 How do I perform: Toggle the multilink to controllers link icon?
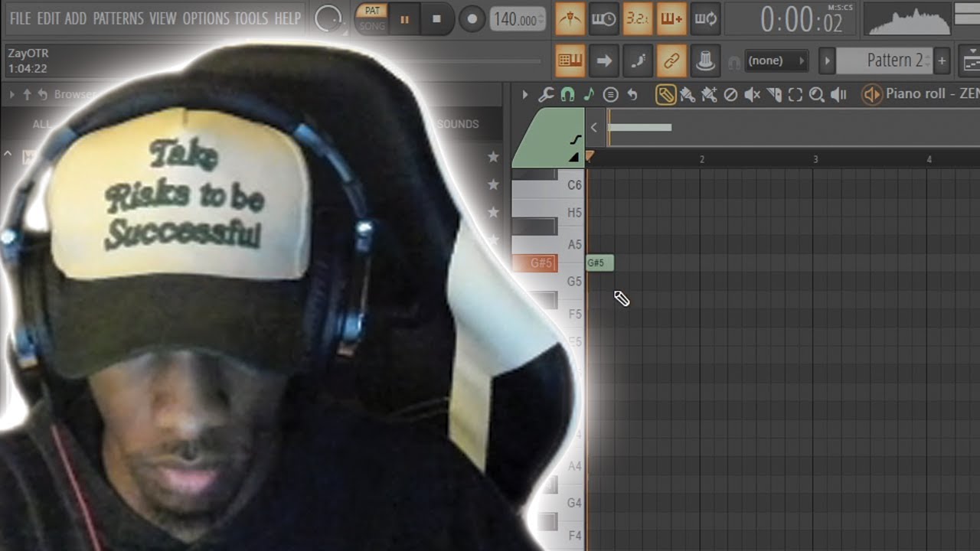671,60
